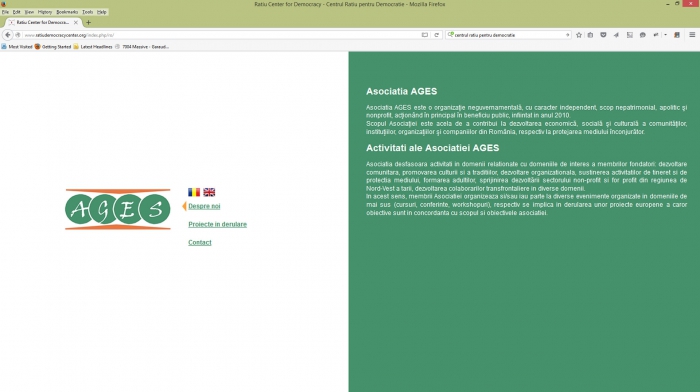Open the History menu

tap(45, 12)
